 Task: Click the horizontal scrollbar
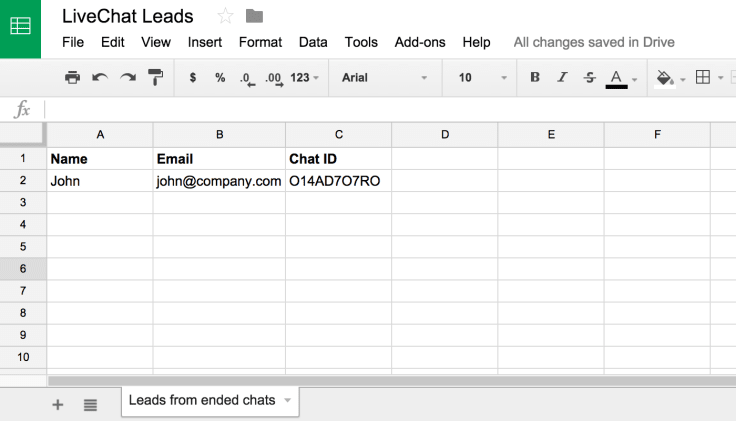[x=391, y=381]
